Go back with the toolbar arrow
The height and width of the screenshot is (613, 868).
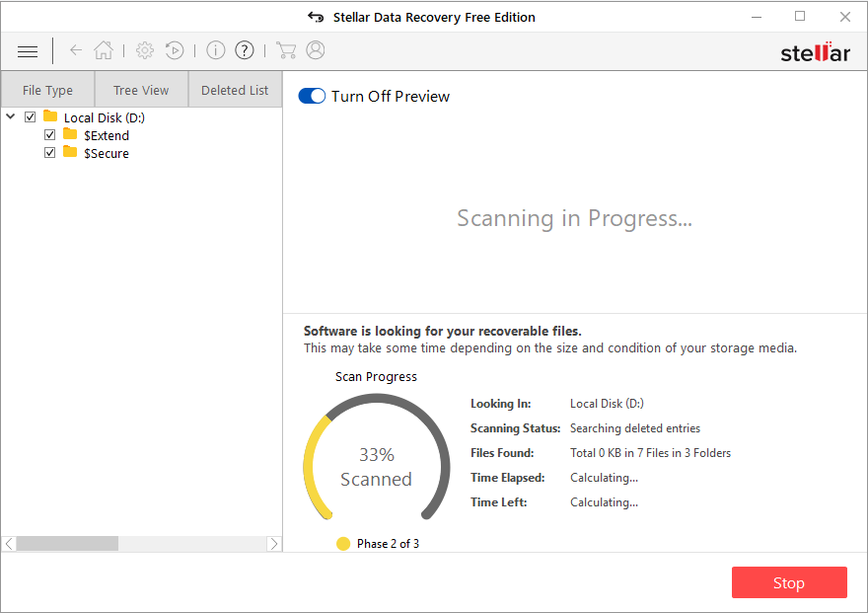pos(76,50)
